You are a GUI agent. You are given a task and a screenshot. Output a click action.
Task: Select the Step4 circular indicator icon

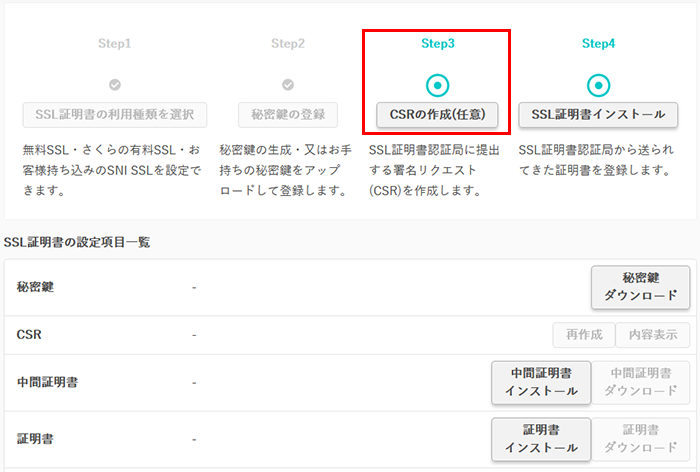[x=598, y=85]
